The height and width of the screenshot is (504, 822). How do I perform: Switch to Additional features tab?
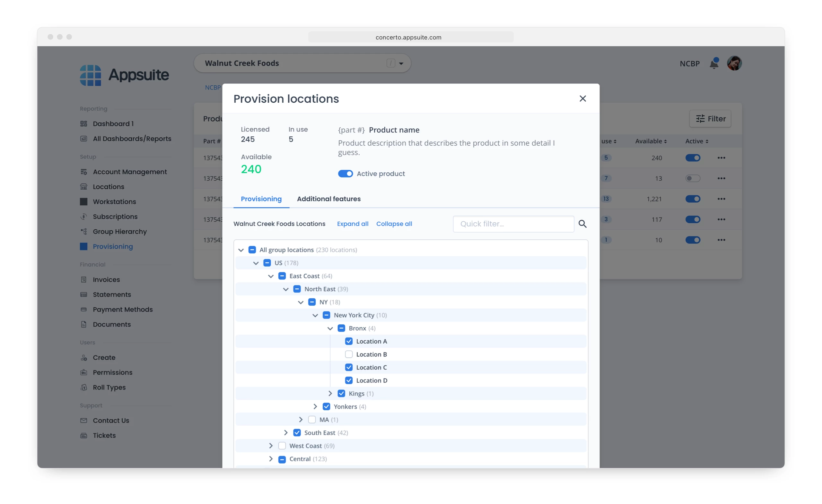coord(328,199)
